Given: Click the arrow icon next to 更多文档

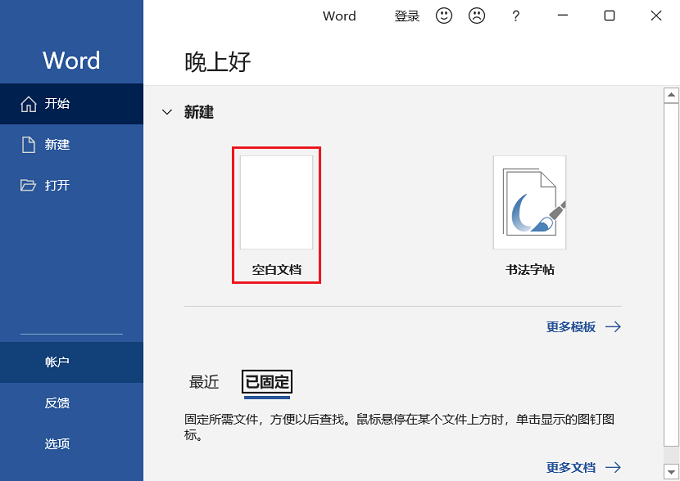Looking at the screenshot, I should [613, 467].
